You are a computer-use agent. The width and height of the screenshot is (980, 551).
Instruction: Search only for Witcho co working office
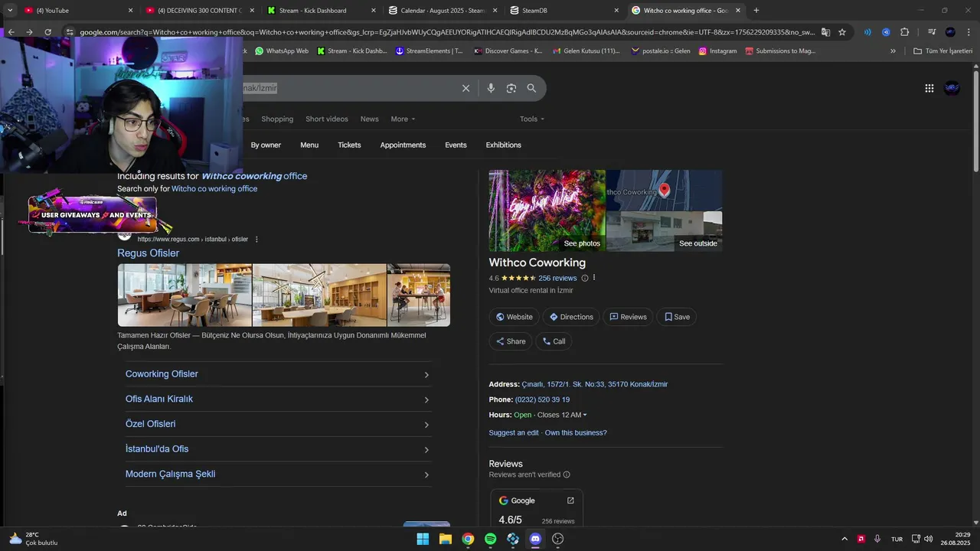(x=214, y=189)
